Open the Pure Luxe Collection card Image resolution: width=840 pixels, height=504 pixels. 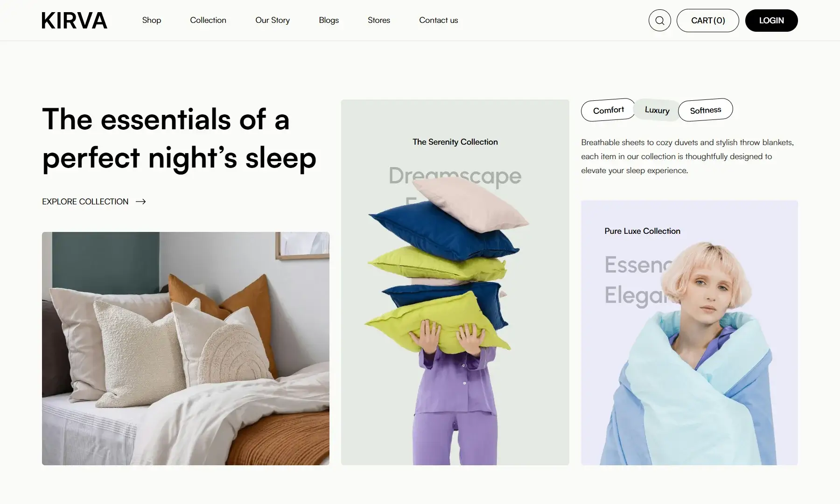point(689,333)
